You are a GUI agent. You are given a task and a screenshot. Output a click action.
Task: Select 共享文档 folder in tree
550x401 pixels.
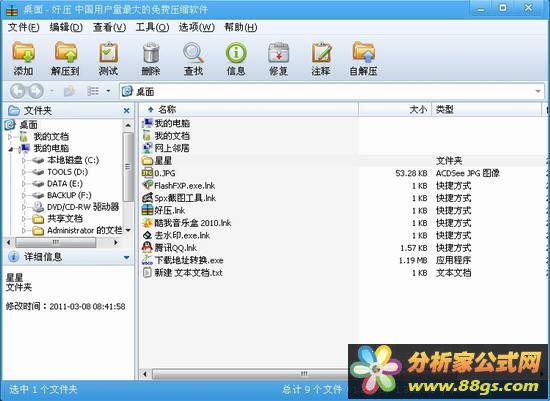(x=65, y=219)
